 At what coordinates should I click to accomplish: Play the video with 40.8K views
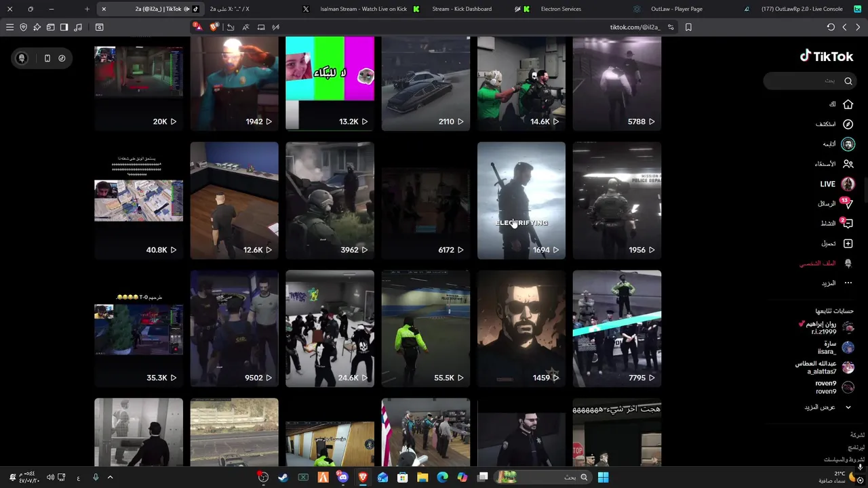click(x=138, y=201)
